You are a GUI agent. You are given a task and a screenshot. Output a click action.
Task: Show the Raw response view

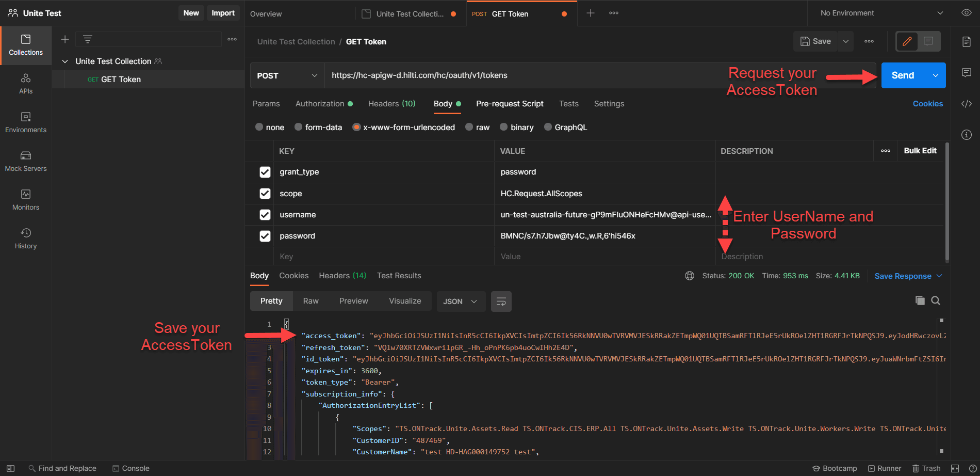point(311,301)
